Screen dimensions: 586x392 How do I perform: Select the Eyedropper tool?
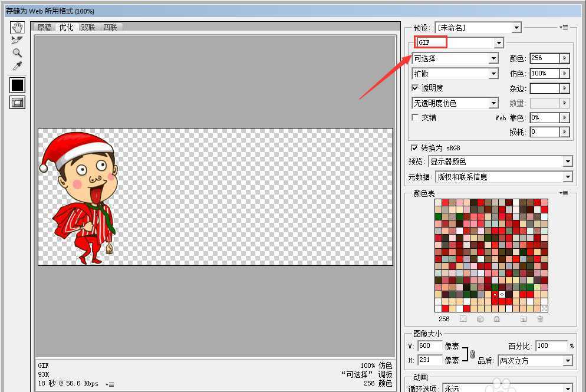(18, 65)
